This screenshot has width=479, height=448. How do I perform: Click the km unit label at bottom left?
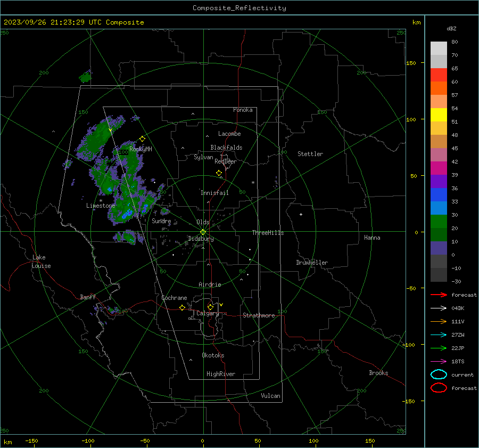pos(8,442)
